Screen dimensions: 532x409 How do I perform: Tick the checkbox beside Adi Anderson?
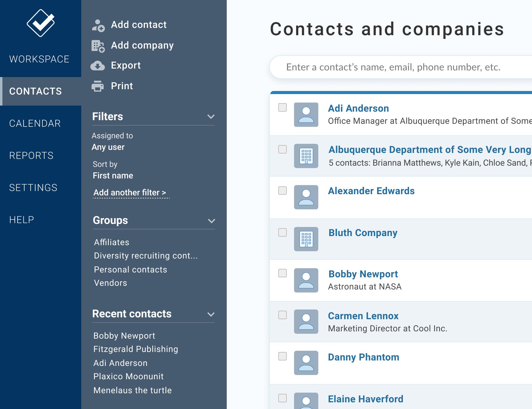pyautogui.click(x=283, y=107)
